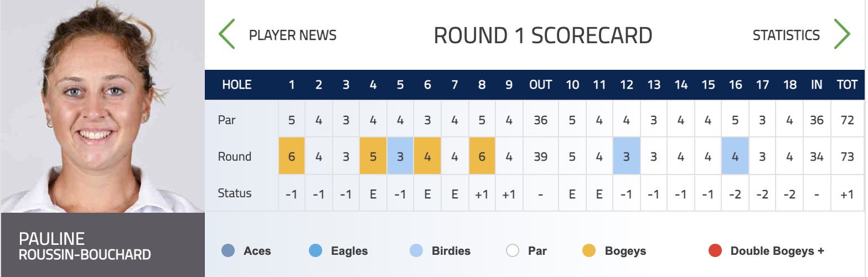Screen dimensions: 868x277
Task: Click the OUT total score of 39
Action: [540, 157]
